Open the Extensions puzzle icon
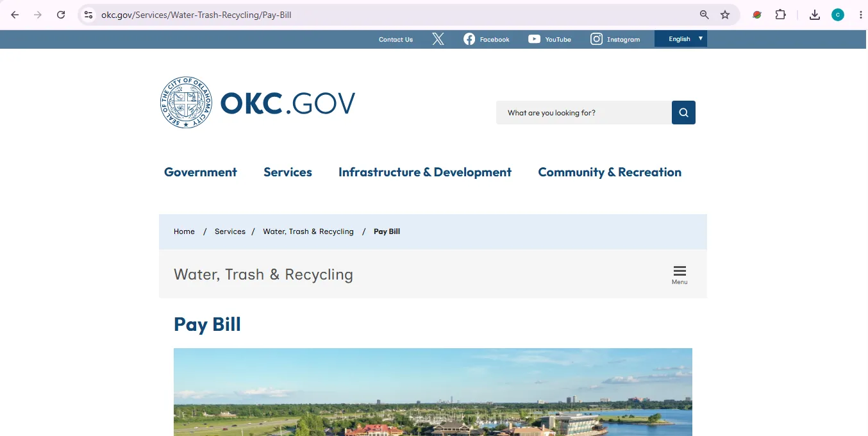The image size is (868, 436). click(x=780, y=15)
